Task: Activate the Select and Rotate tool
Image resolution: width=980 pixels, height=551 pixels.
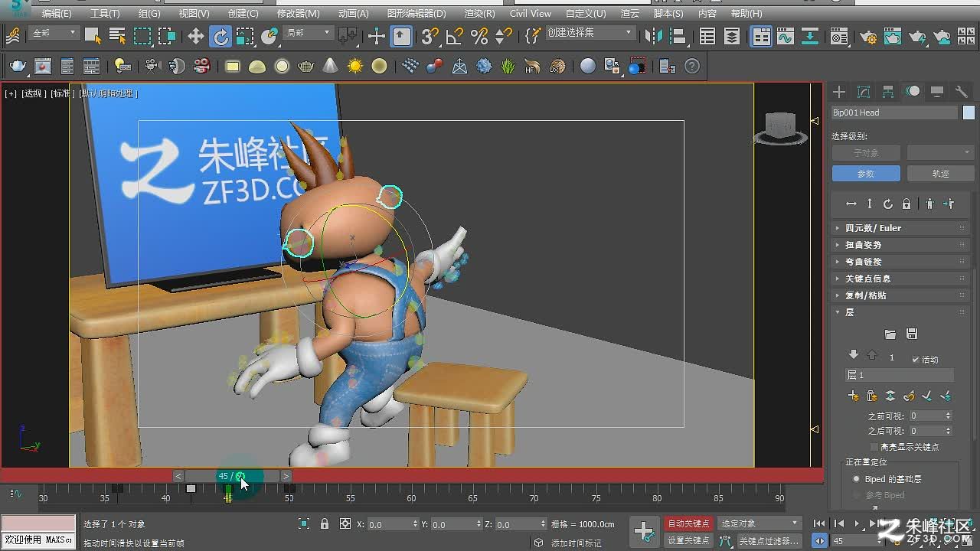Action: click(220, 36)
